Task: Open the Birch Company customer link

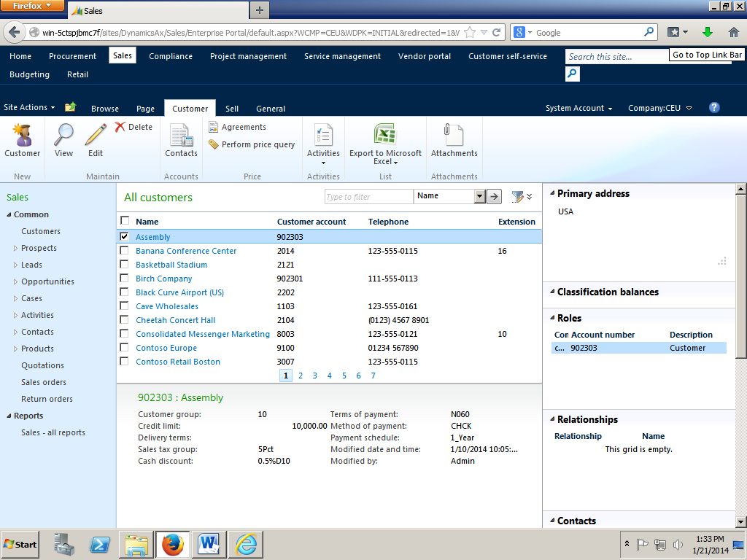Action: (x=163, y=278)
